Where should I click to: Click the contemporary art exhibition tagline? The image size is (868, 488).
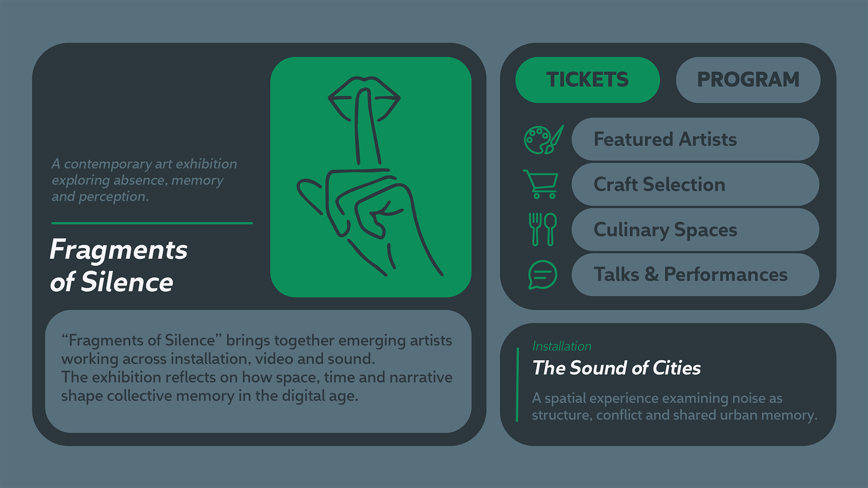coord(144,180)
